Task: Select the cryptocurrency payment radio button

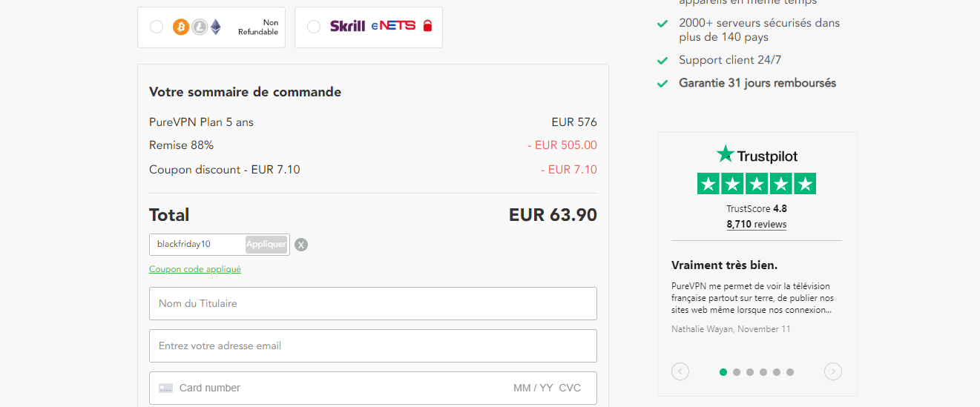Action: click(x=157, y=27)
